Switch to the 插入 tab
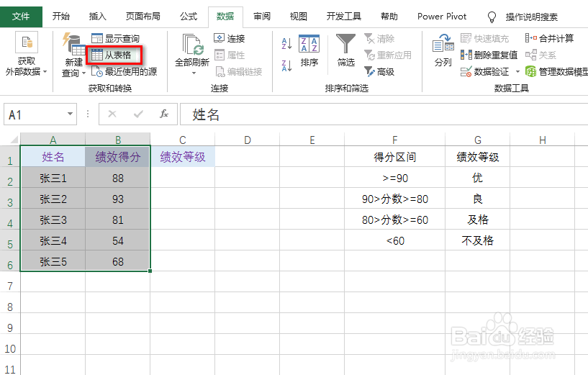This screenshot has height=375, width=588. point(97,17)
